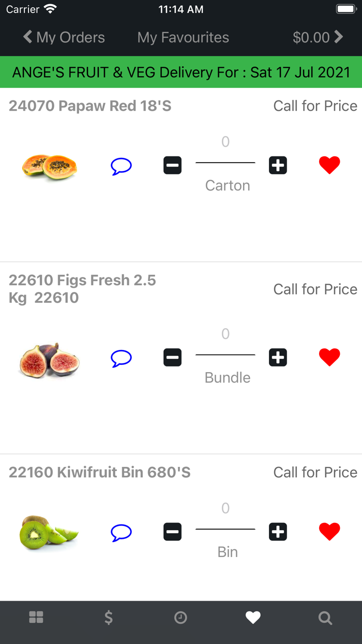Image resolution: width=362 pixels, height=644 pixels.
Task: Tap the back chevron next to My Orders
Action: 26,37
